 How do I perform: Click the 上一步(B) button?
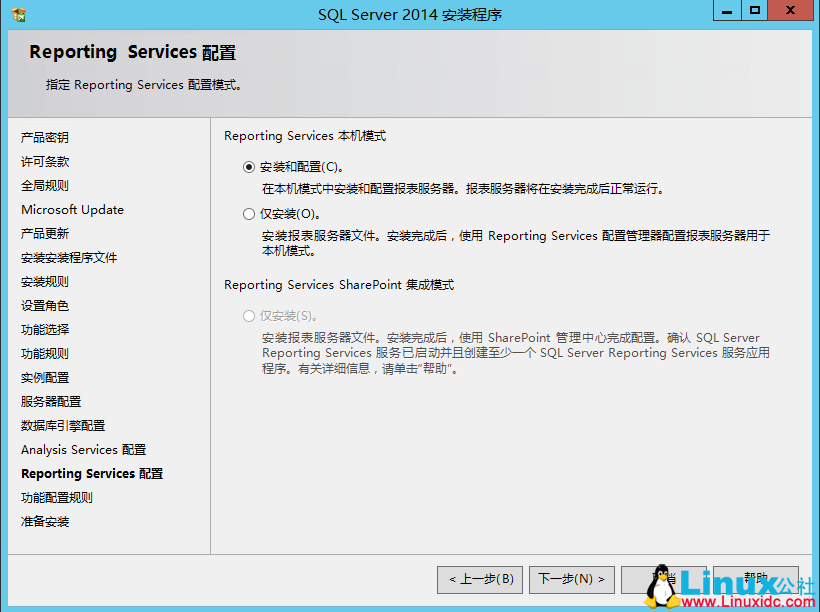point(480,579)
